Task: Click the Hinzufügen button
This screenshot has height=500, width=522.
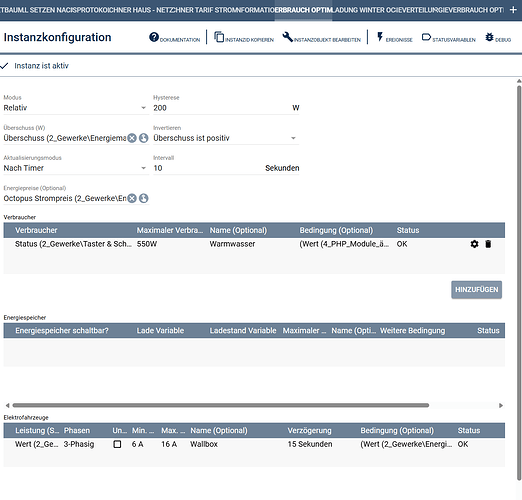Action: pyautogui.click(x=476, y=290)
